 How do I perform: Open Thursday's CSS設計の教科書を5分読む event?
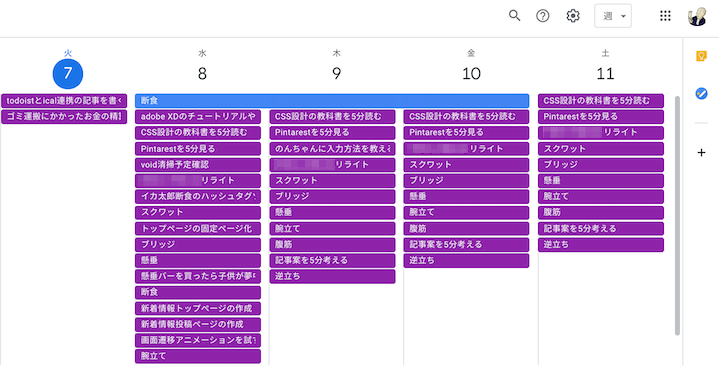tap(332, 116)
